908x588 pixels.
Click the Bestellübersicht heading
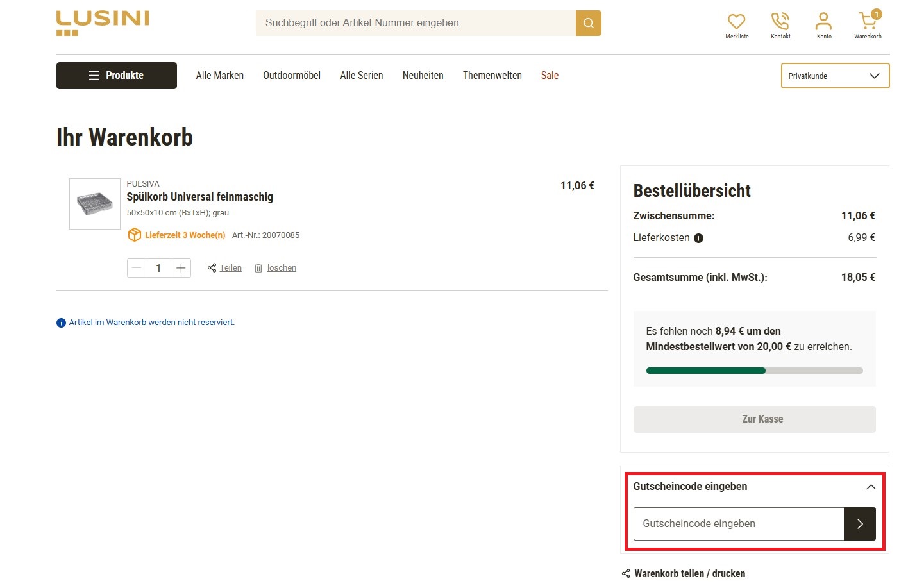click(692, 191)
